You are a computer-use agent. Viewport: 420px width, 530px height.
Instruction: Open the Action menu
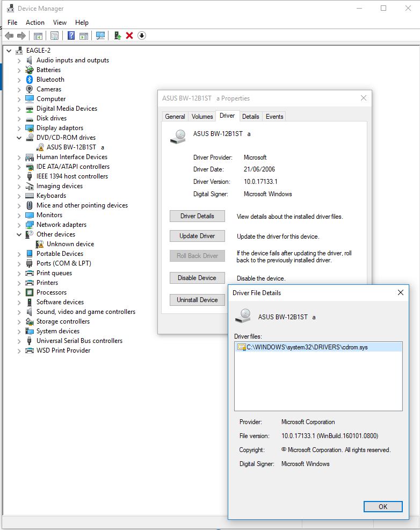pos(35,23)
